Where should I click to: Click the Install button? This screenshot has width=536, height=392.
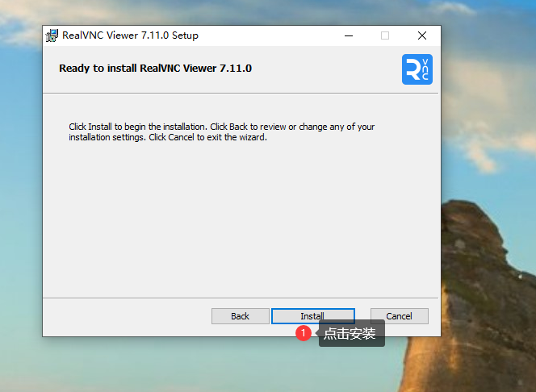click(x=312, y=316)
